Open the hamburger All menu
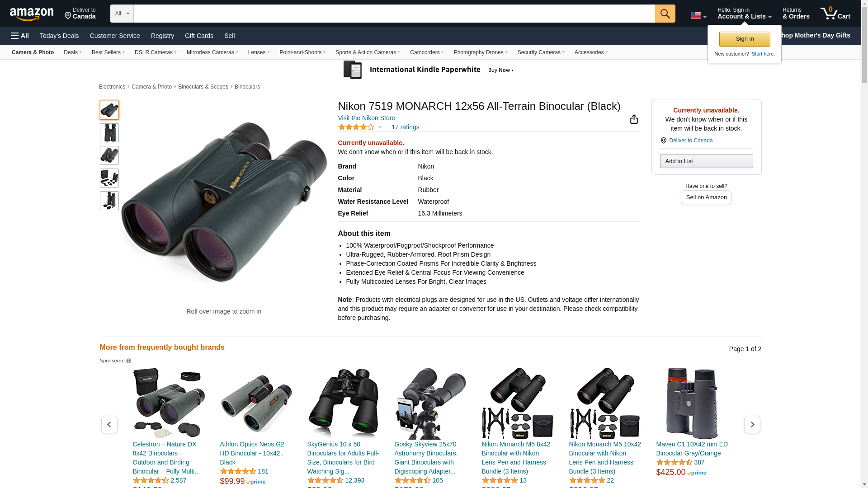 coord(20,36)
